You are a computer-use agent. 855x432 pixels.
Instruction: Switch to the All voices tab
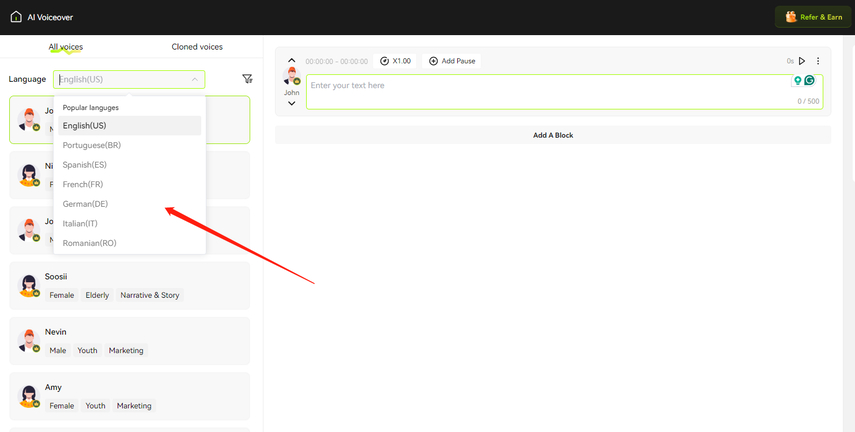coord(65,47)
